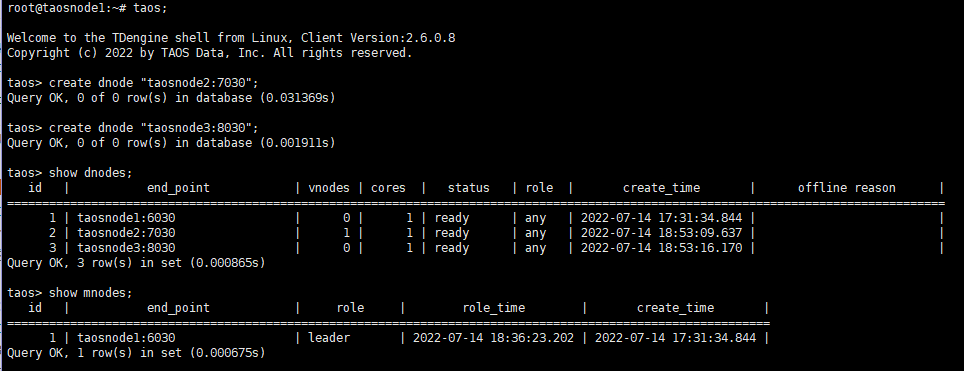964x371 pixels.
Task: Click 'Query OK, 3 row(s) in set' line
Action: click(x=136, y=263)
